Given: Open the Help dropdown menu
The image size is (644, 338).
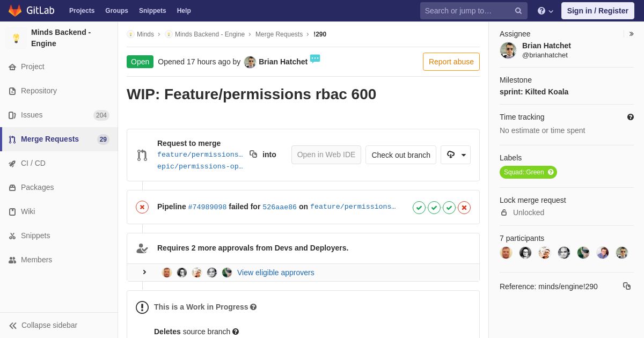Looking at the screenshot, I should pos(545,11).
